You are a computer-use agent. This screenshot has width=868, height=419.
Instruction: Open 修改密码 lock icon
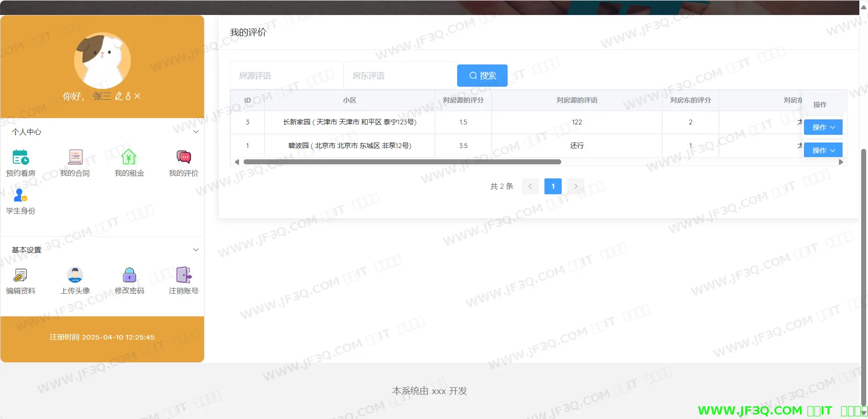pyautogui.click(x=129, y=275)
